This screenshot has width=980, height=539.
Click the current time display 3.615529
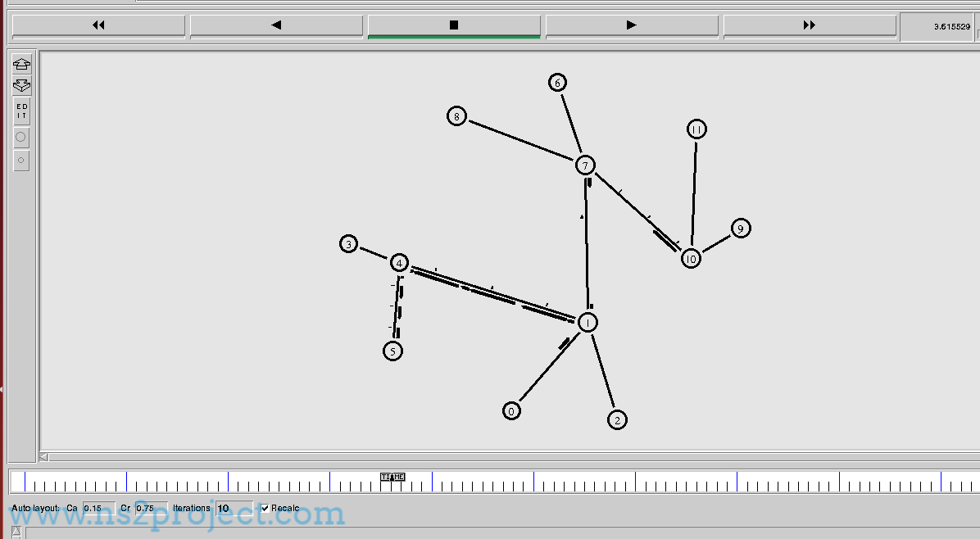click(x=951, y=27)
